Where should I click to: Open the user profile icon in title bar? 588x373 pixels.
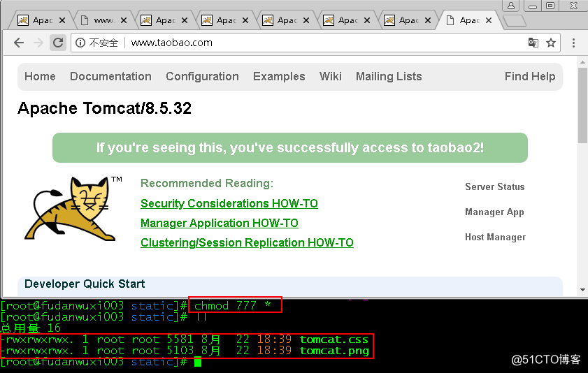click(x=511, y=6)
